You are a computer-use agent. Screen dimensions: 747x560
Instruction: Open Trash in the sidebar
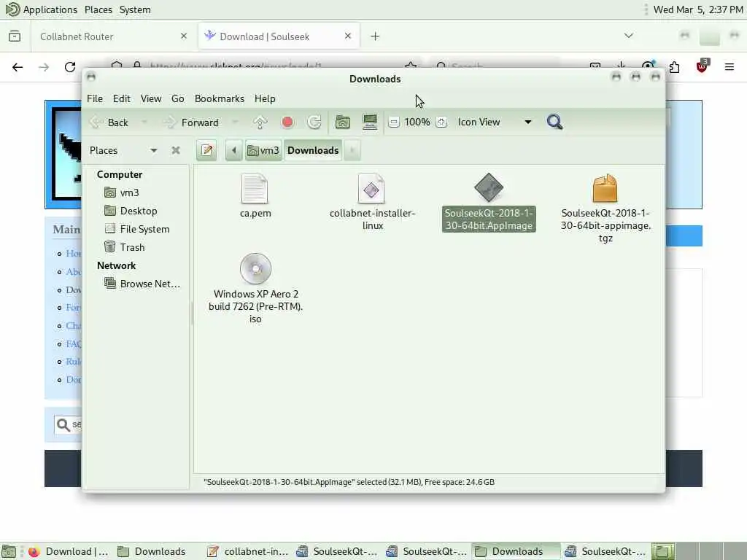click(124, 247)
